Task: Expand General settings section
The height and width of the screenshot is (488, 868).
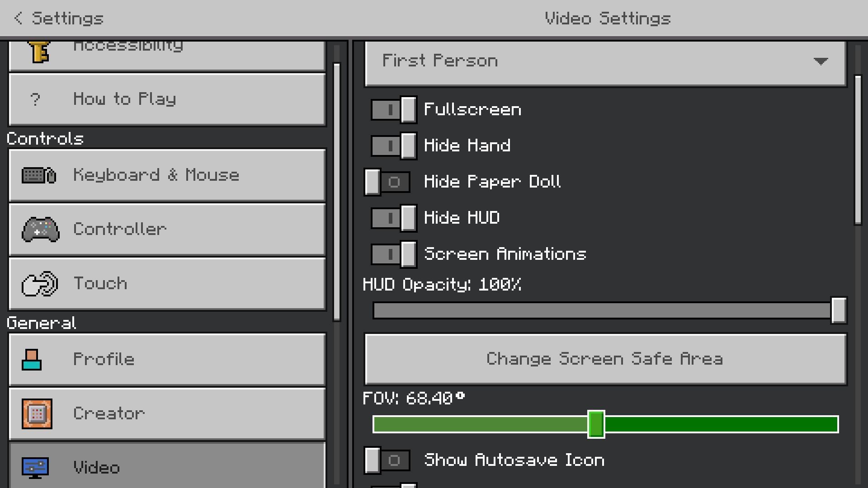Action: tap(42, 322)
